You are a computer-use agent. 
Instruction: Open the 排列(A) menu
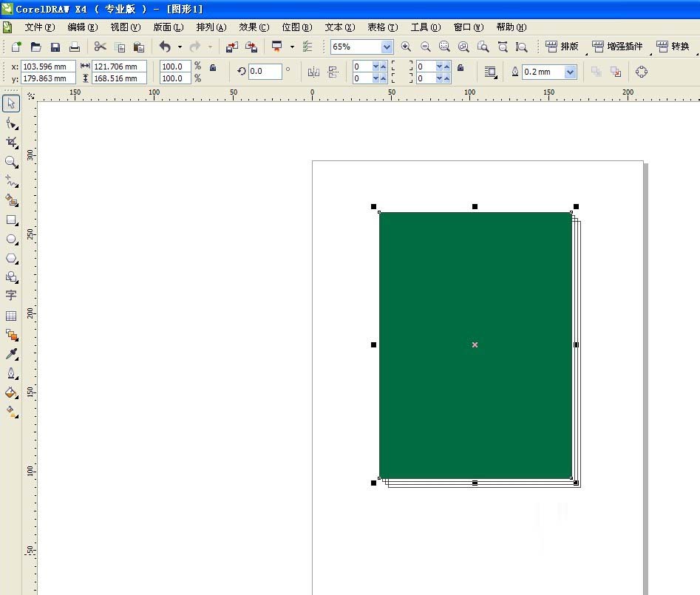click(211, 27)
